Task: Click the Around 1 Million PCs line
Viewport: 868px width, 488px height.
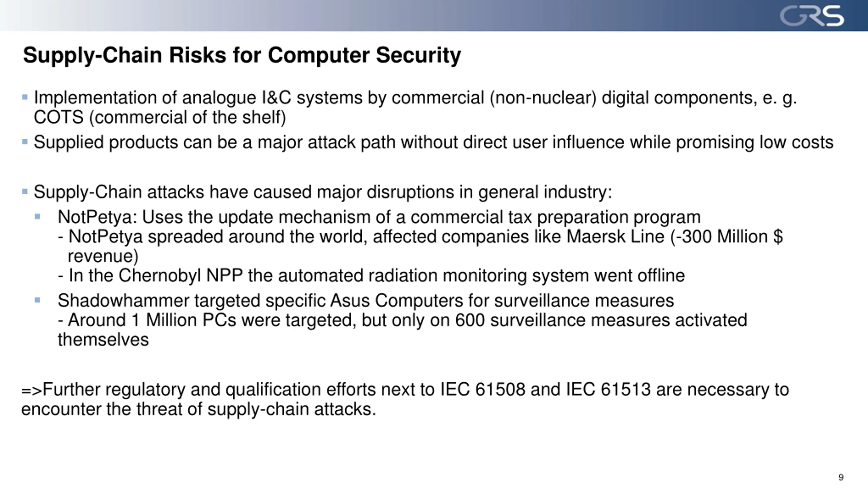Action: pos(402,320)
